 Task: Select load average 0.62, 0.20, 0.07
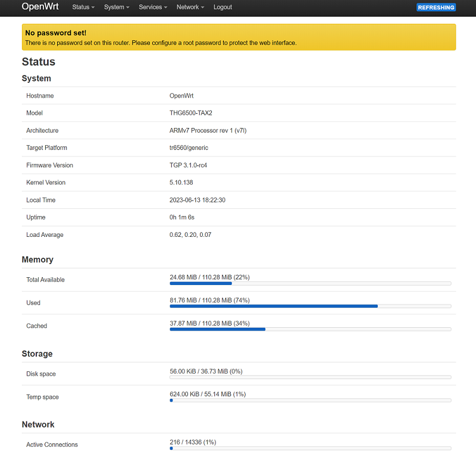[x=190, y=234]
